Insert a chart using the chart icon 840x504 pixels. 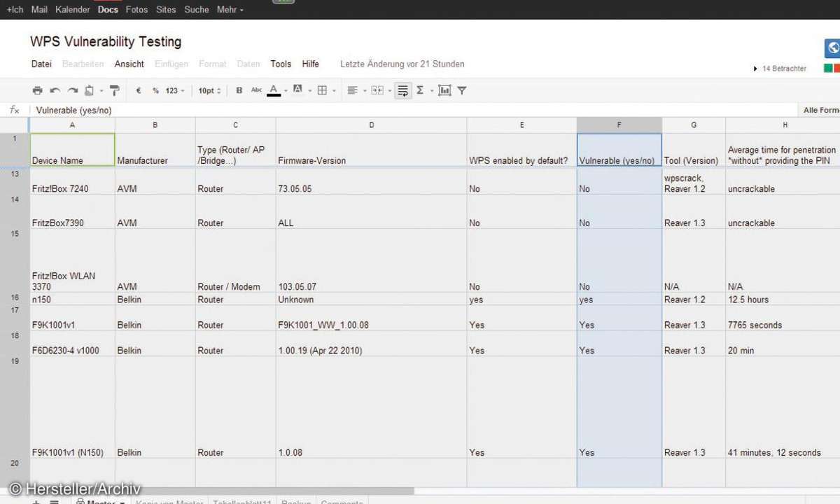point(444,90)
